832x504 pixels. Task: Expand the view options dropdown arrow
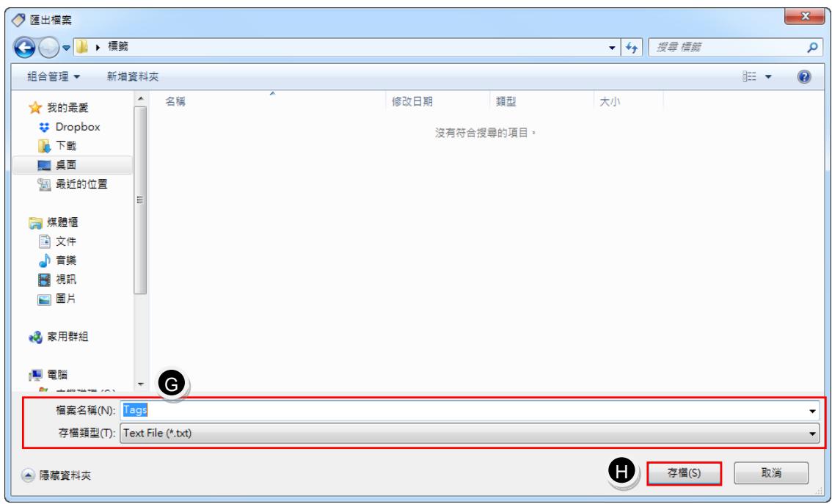click(767, 77)
